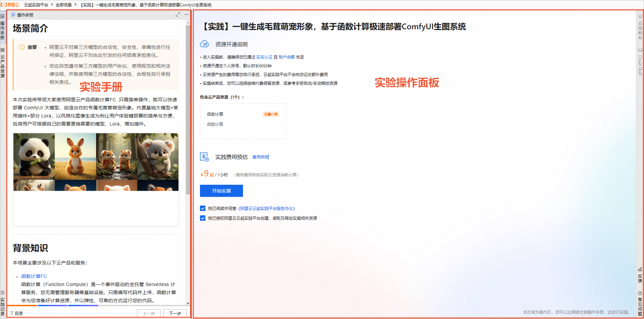This screenshot has width=644, height=319.
Task: Open the 实名认证 link
Action: 264,57
